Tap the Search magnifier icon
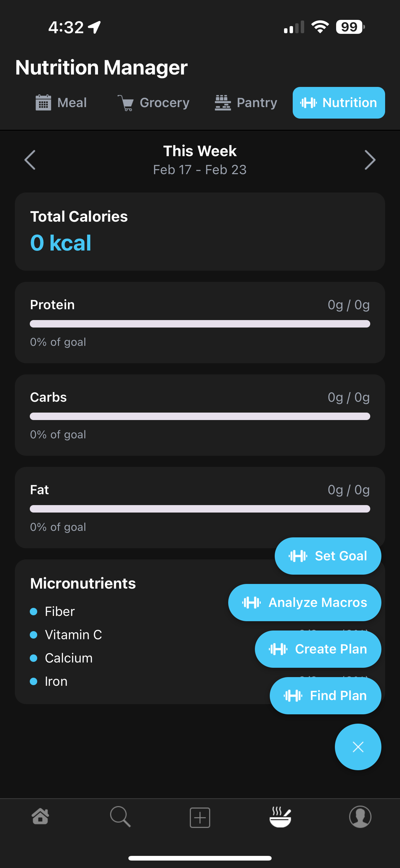This screenshot has height=868, width=400. (120, 817)
